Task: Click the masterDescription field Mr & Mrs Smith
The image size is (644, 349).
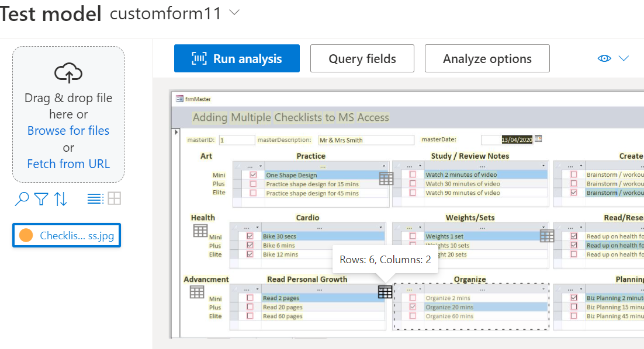Action: (x=366, y=140)
